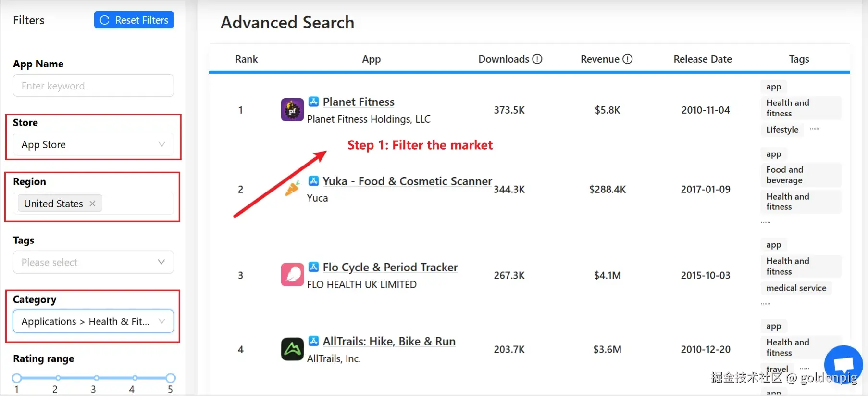
Task: Show the Revenue column info tooltip
Action: pos(627,59)
